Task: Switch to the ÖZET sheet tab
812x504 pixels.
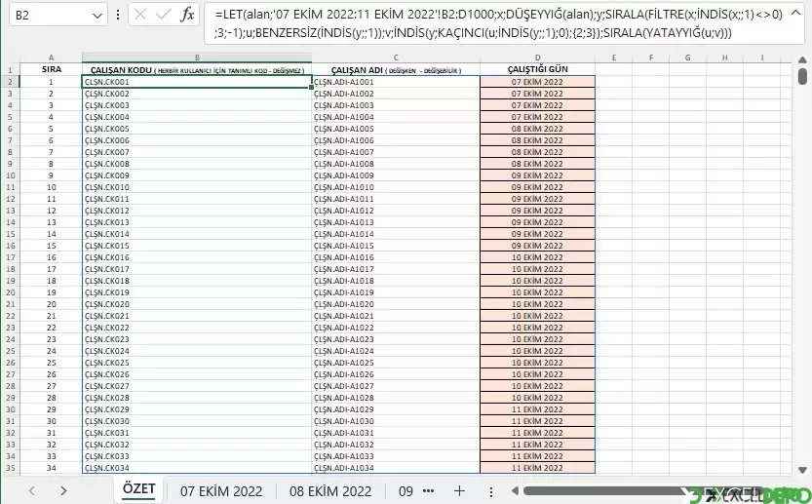Action: pyautogui.click(x=138, y=489)
